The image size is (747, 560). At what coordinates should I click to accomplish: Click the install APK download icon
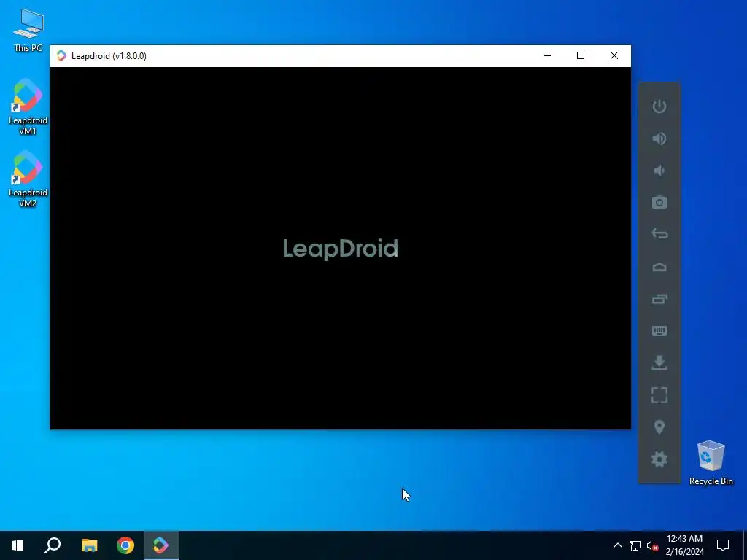point(659,363)
